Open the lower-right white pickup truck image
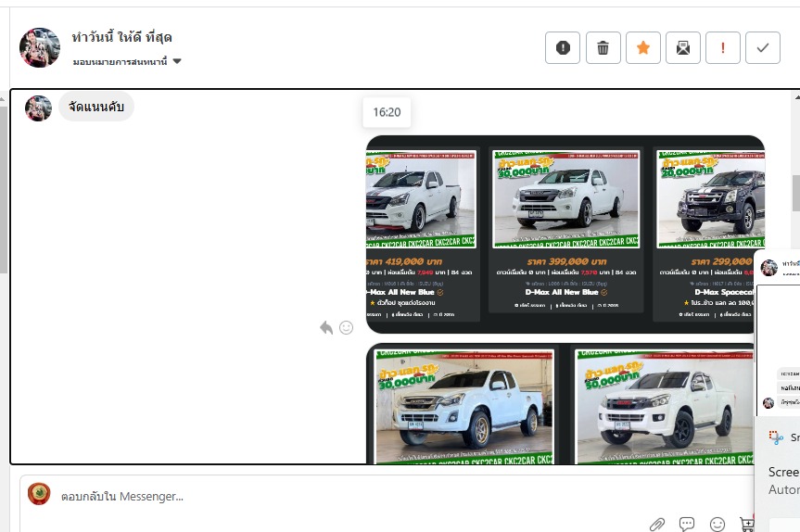Screen dimensions: 800x532 click(663, 406)
